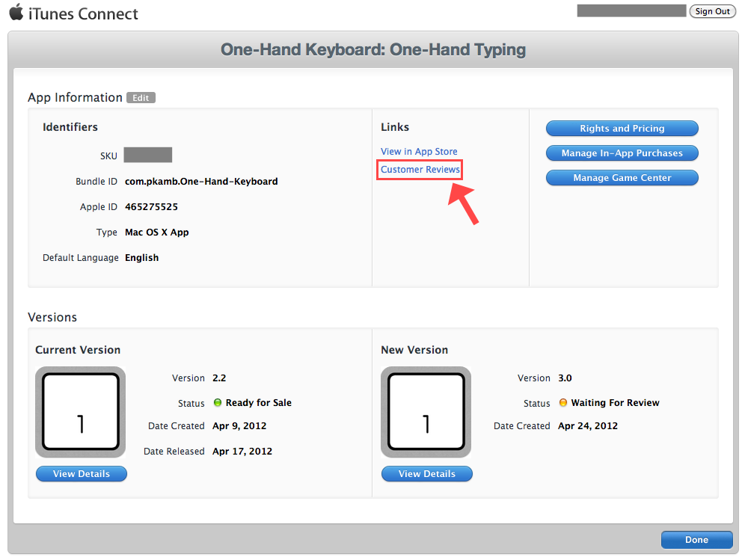Click the version number 2.2
745x560 pixels.
219,378
